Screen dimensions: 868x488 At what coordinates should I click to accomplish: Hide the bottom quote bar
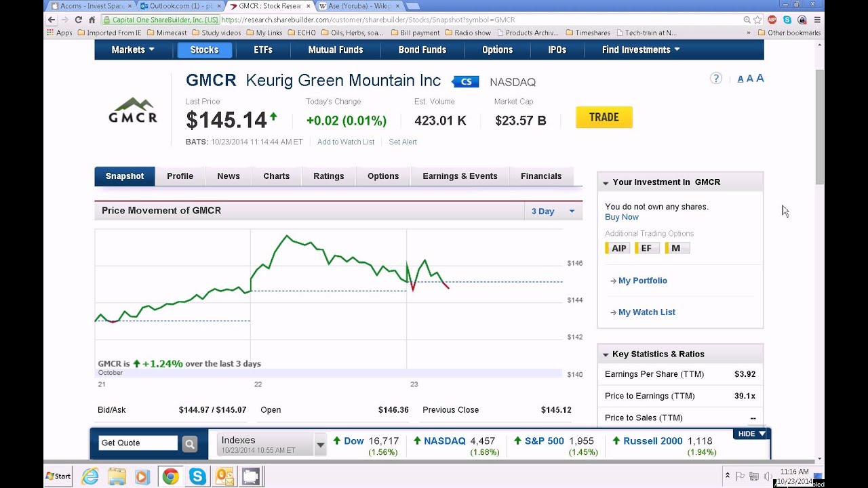click(751, 434)
